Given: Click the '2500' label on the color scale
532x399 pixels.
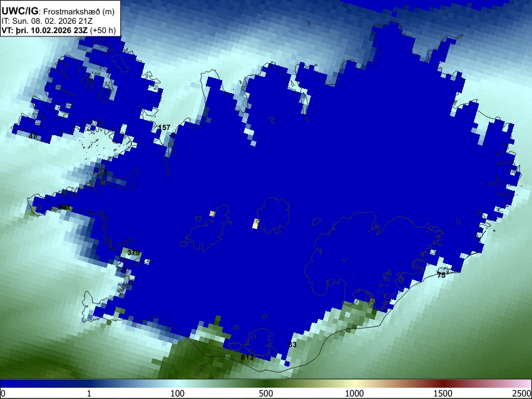Looking at the screenshot, I should pos(522,393).
